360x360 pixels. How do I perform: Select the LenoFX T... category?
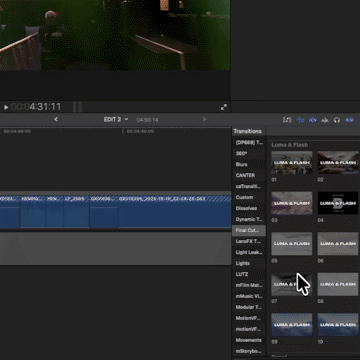pos(249,241)
